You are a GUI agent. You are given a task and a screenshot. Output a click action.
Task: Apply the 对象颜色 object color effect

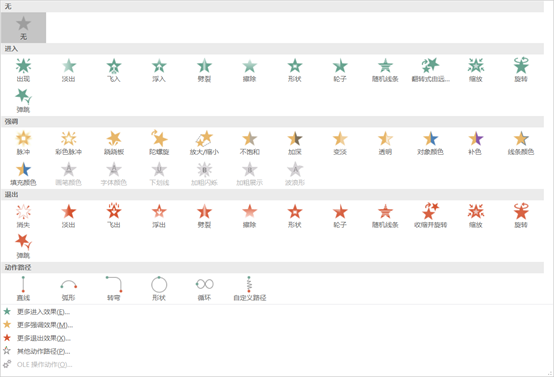[430, 143]
